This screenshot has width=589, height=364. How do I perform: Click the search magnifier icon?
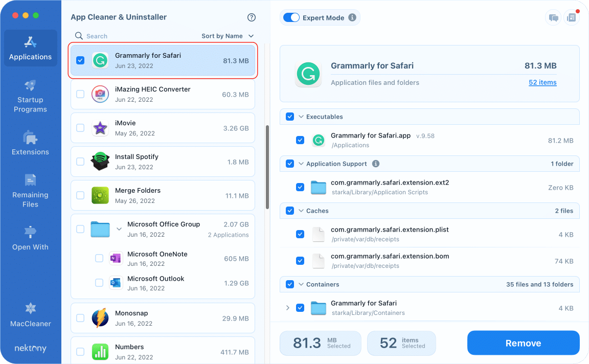click(79, 36)
